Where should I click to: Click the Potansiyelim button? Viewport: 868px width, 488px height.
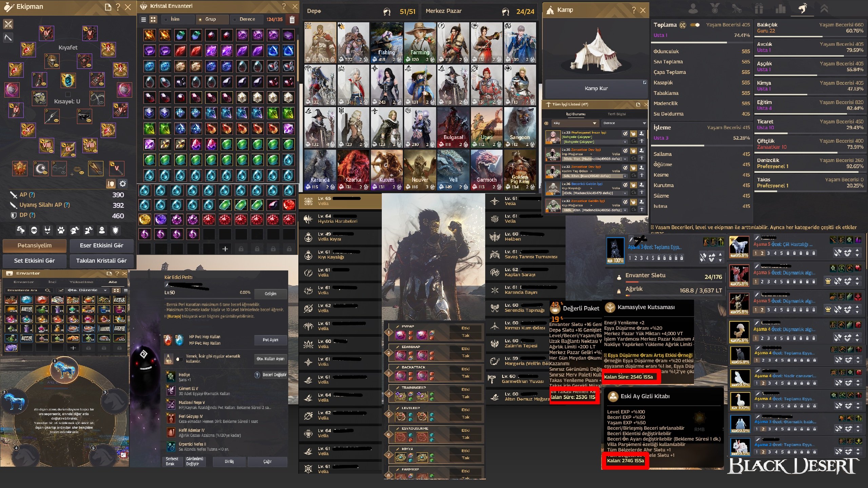[35, 246]
